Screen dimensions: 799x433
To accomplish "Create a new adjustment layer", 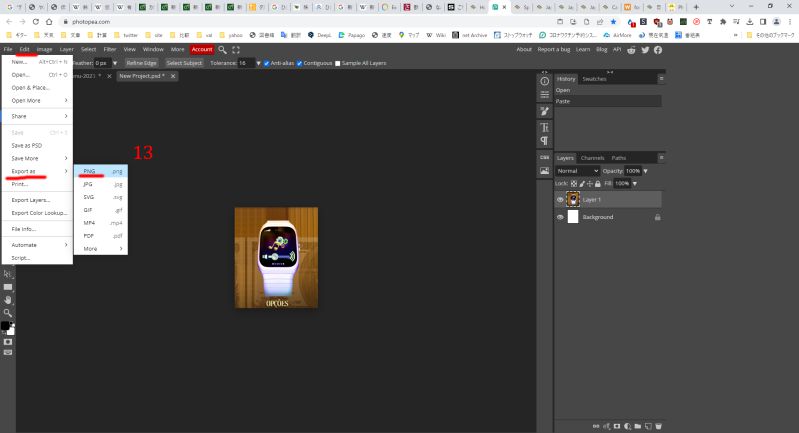I will 627,426.
